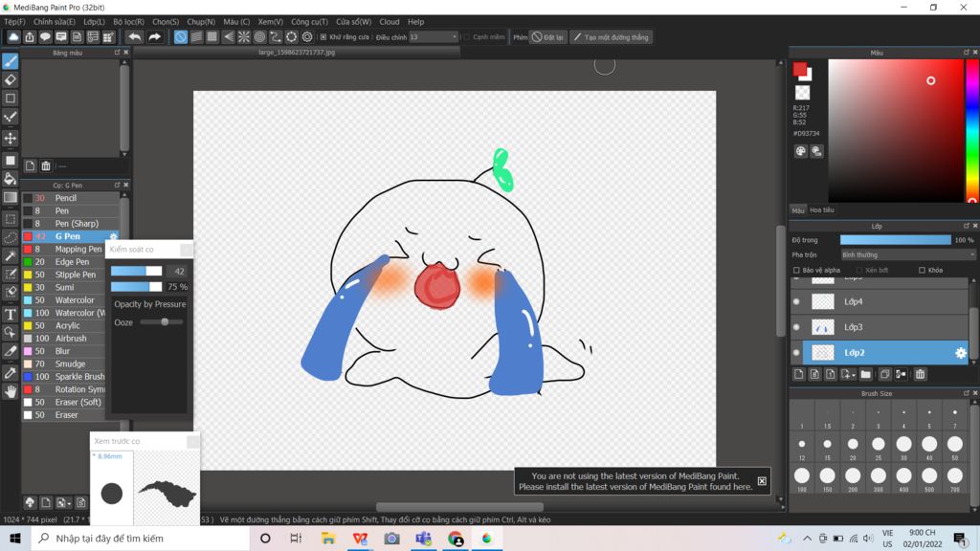Delete palette color with trash icon
The width and height of the screenshot is (980, 551).
tap(46, 165)
